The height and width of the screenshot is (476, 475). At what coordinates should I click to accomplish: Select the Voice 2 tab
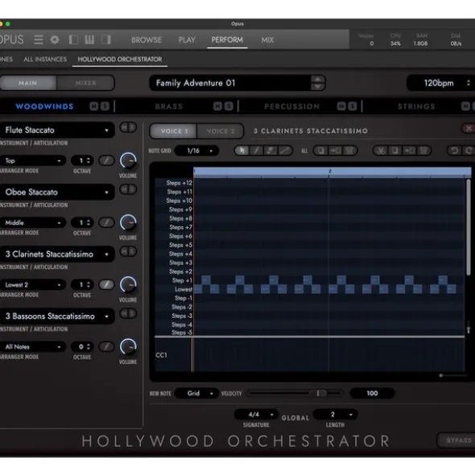[x=221, y=131]
